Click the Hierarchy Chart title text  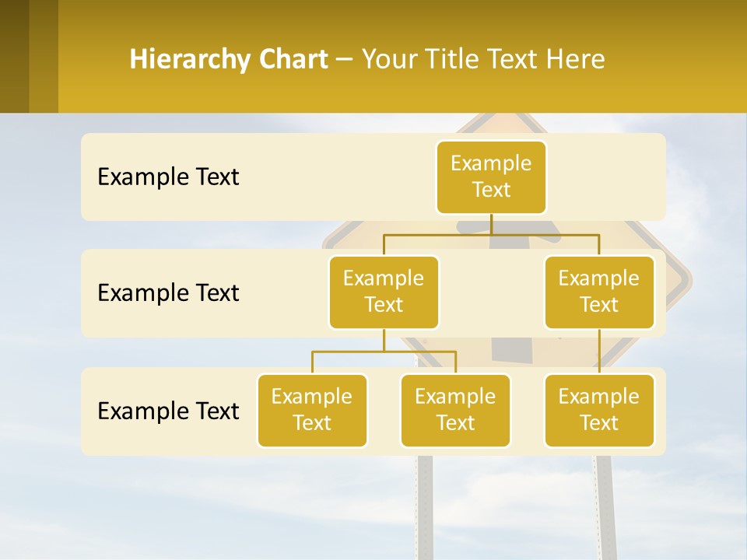[228, 58]
